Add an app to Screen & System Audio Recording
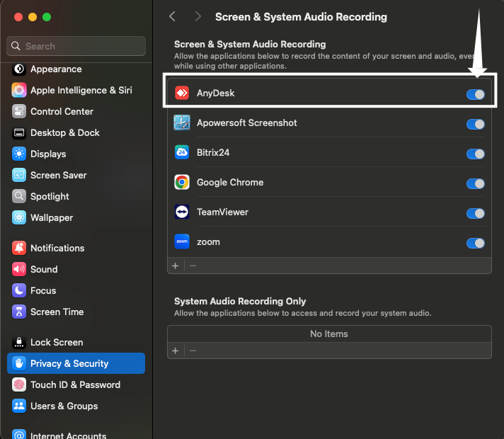 (176, 266)
